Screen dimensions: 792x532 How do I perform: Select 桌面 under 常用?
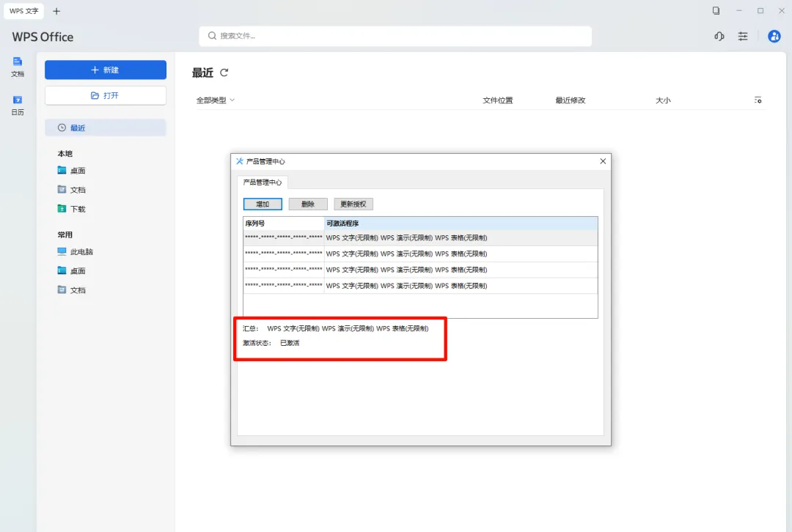click(x=72, y=271)
